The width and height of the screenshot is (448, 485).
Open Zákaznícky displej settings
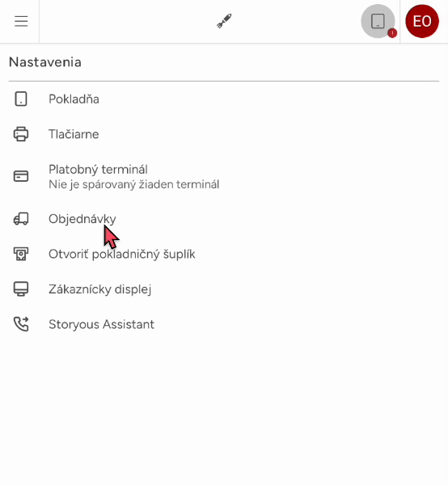tap(224, 289)
